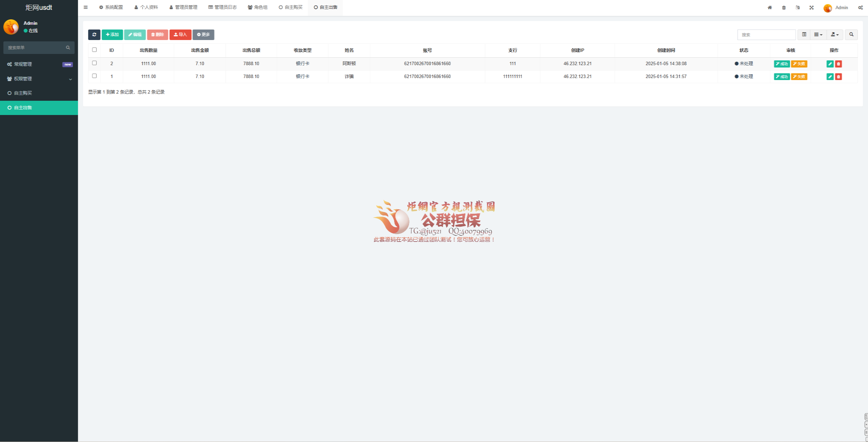The height and width of the screenshot is (442, 868).
Task: Open the columns visibility dropdown
Action: pyautogui.click(x=818, y=35)
